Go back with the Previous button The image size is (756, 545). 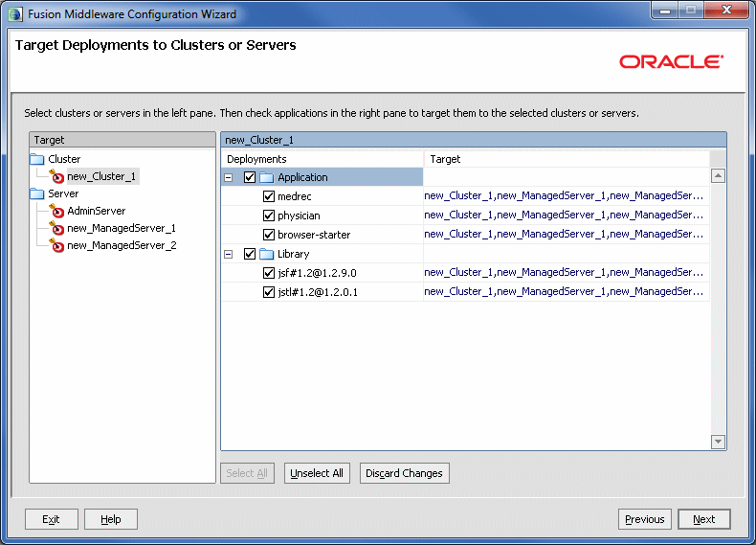(645, 519)
